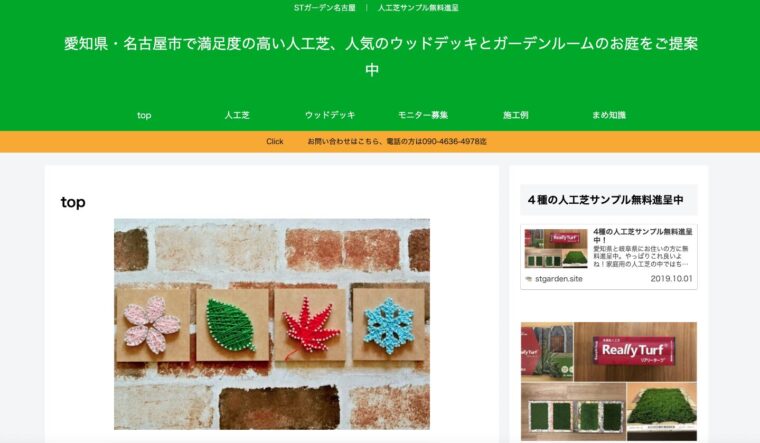The image size is (760, 443).
Task: Click the stgarden.site favicon in the card
Action: pos(529,279)
